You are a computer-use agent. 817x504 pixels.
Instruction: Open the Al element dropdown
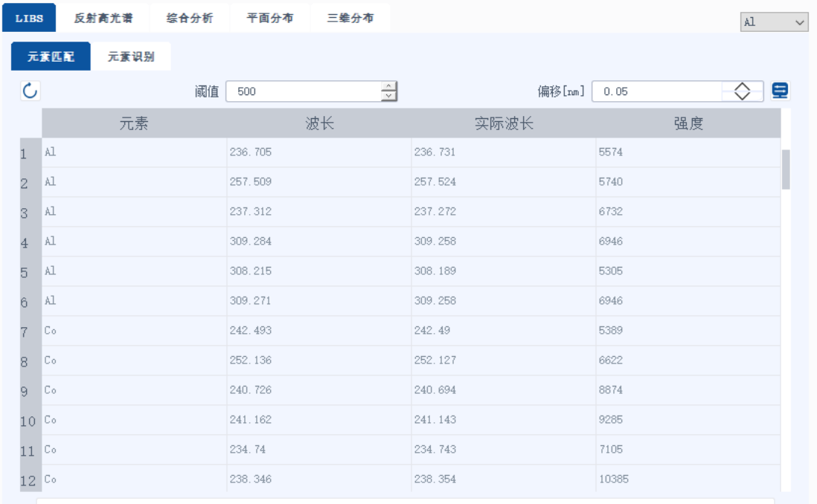click(774, 22)
